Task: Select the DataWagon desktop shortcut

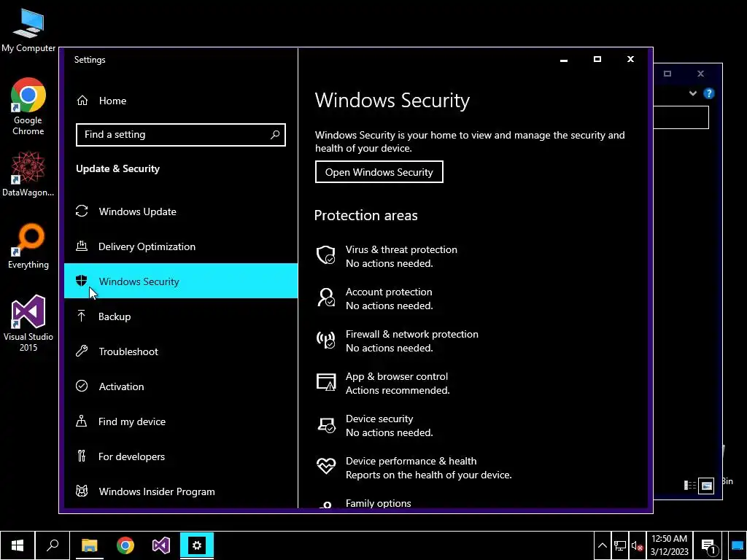Action: click(28, 174)
